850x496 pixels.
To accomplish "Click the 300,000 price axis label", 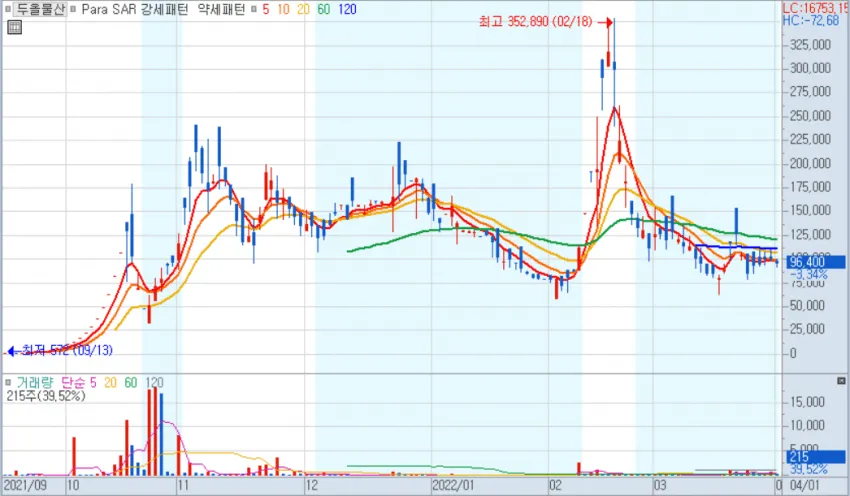I will pyautogui.click(x=810, y=68).
